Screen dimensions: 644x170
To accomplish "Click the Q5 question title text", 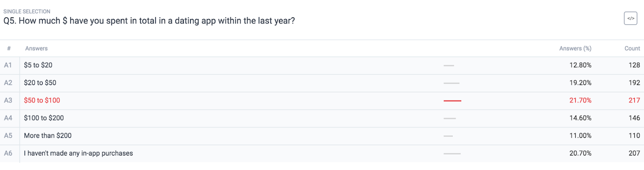I will [149, 21].
